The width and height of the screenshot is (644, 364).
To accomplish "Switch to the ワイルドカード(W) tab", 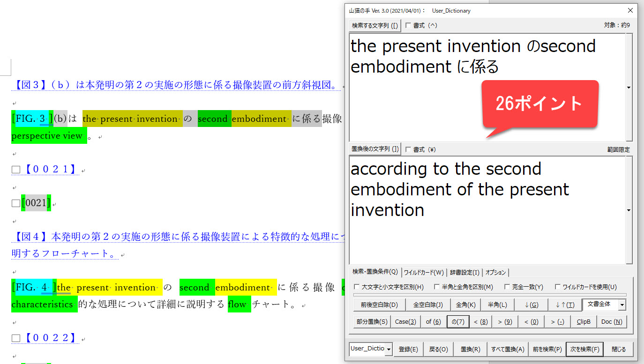I will point(424,272).
